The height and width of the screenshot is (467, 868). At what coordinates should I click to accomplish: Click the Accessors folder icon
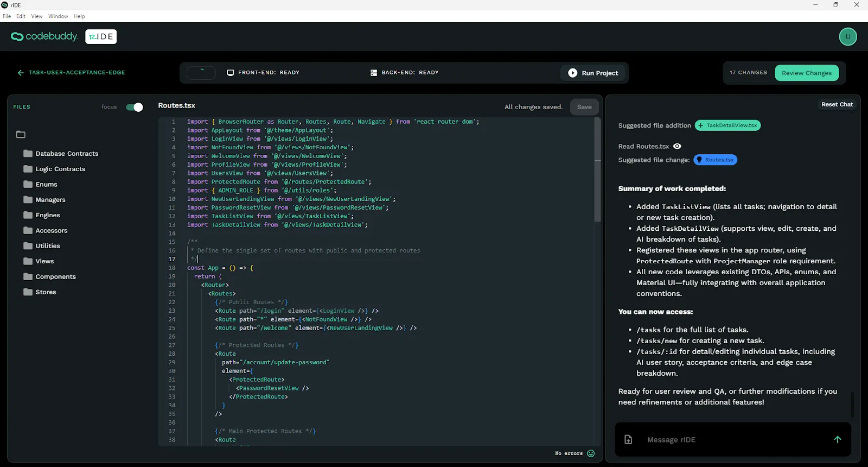(28, 231)
